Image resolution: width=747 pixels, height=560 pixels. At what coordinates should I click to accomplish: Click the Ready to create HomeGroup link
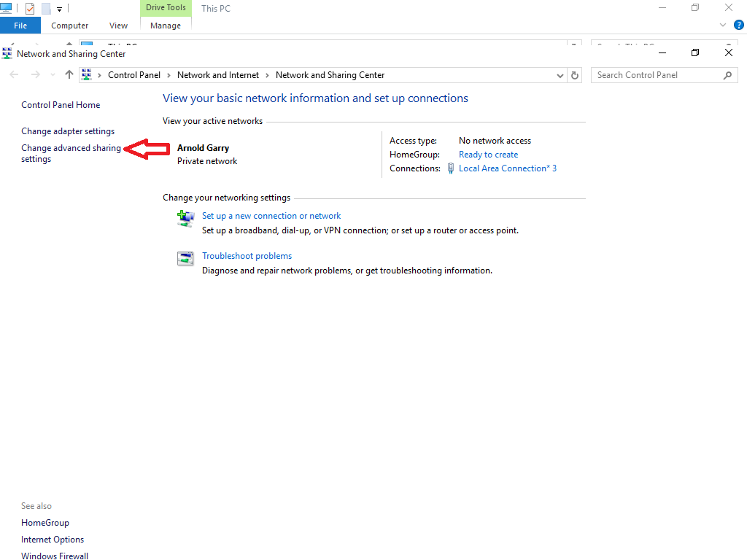(x=488, y=154)
